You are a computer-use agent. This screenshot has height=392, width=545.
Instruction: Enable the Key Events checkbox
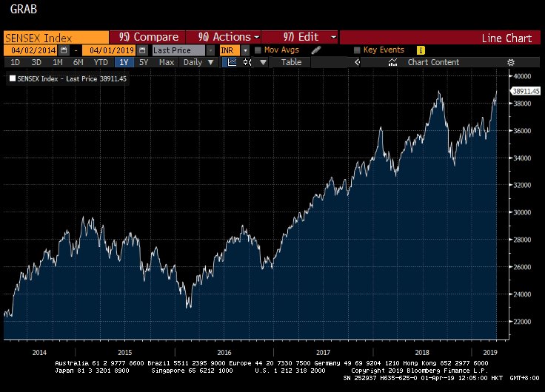pos(357,50)
